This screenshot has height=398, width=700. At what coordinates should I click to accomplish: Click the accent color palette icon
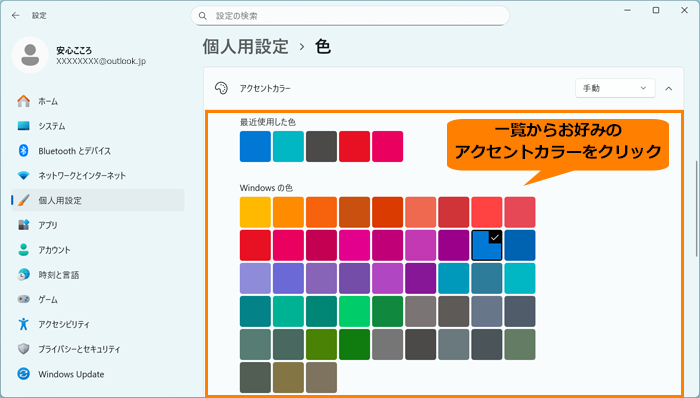221,88
